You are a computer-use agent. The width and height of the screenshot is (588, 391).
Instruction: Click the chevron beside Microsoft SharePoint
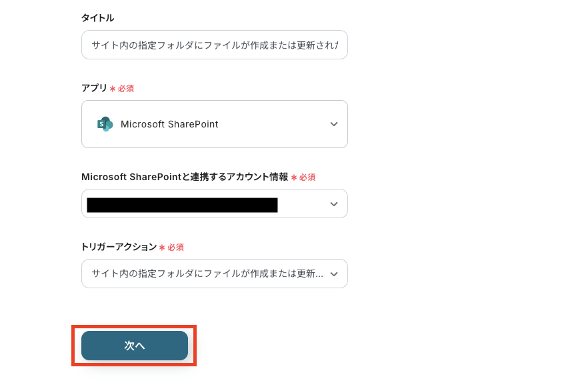tap(333, 124)
